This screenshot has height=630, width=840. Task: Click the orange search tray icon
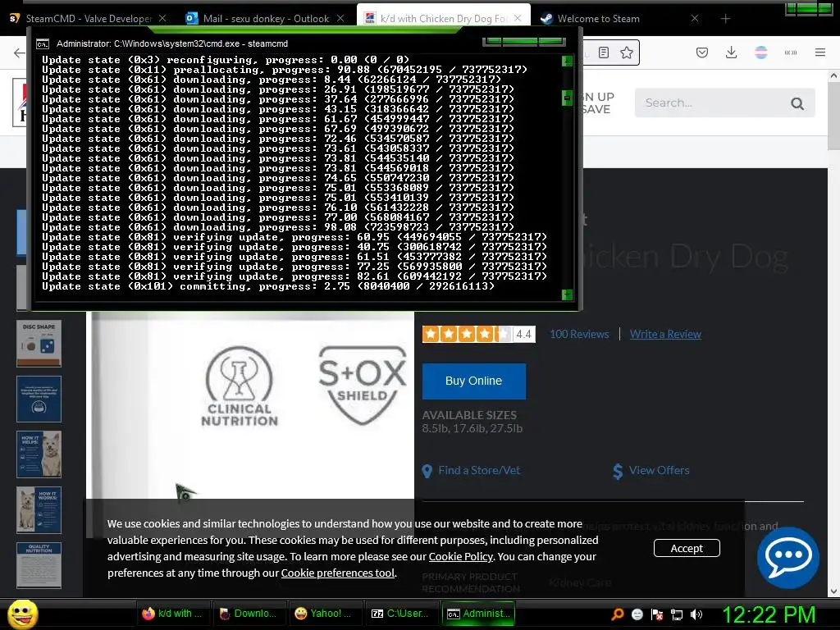[618, 614]
